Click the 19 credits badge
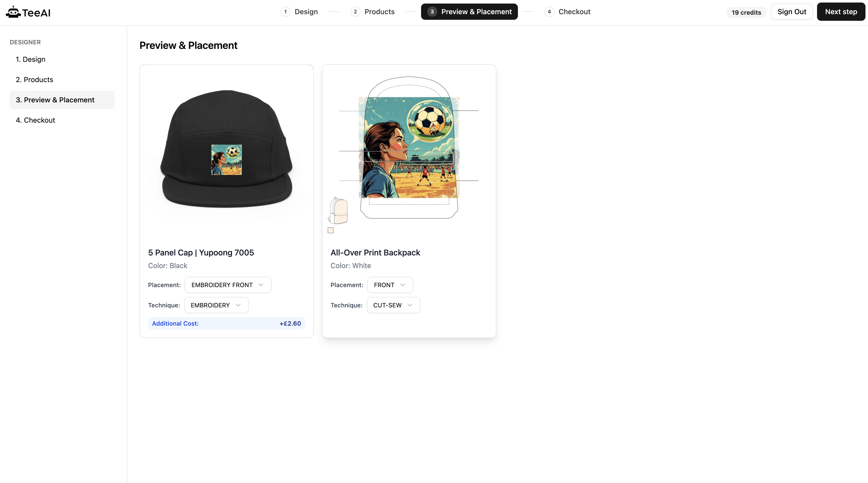The width and height of the screenshot is (868, 483). tap(746, 12)
